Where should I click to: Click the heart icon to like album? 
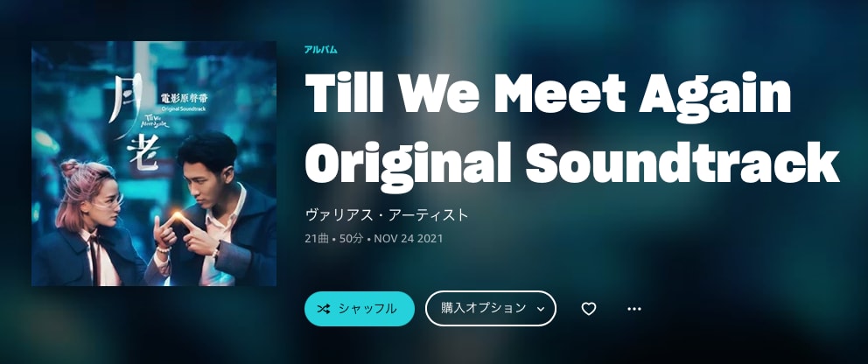pos(589,309)
